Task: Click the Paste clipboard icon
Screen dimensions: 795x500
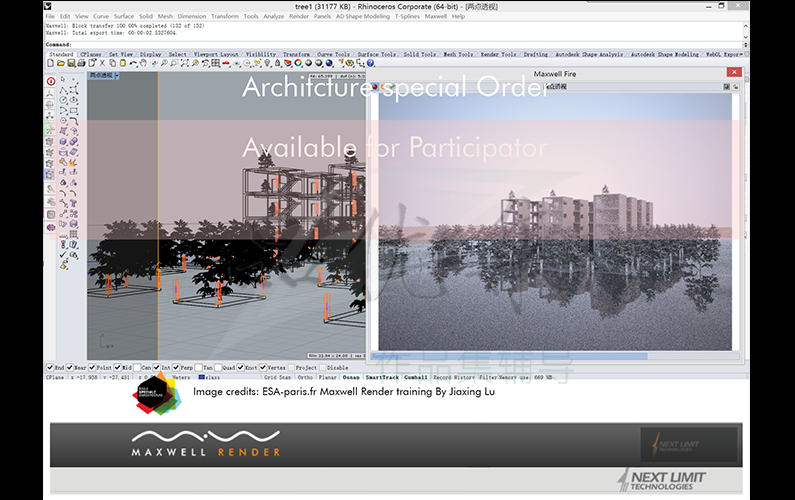Action: [123, 63]
